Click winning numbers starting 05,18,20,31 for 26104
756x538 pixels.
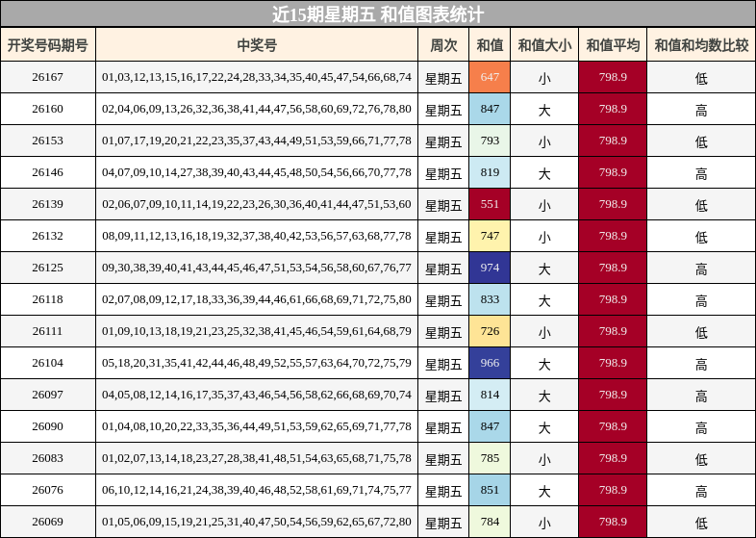click(x=257, y=364)
